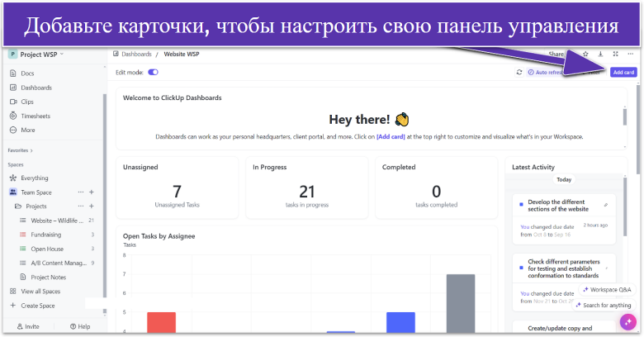
Task: Open Timesheets in the sidebar
Action: (x=36, y=116)
